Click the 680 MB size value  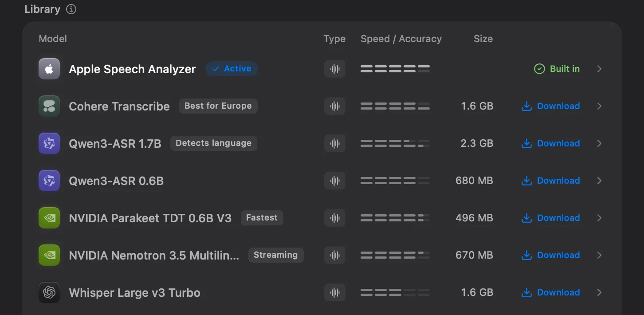point(474,181)
